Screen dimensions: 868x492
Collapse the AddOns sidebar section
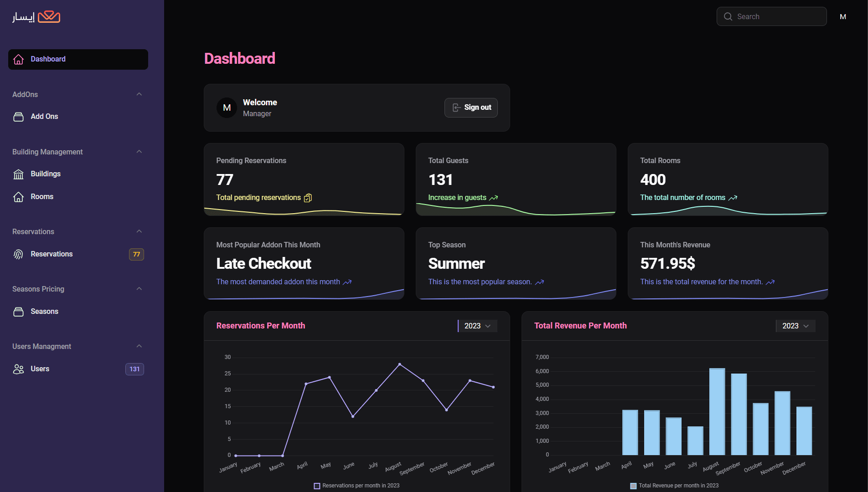coord(139,94)
